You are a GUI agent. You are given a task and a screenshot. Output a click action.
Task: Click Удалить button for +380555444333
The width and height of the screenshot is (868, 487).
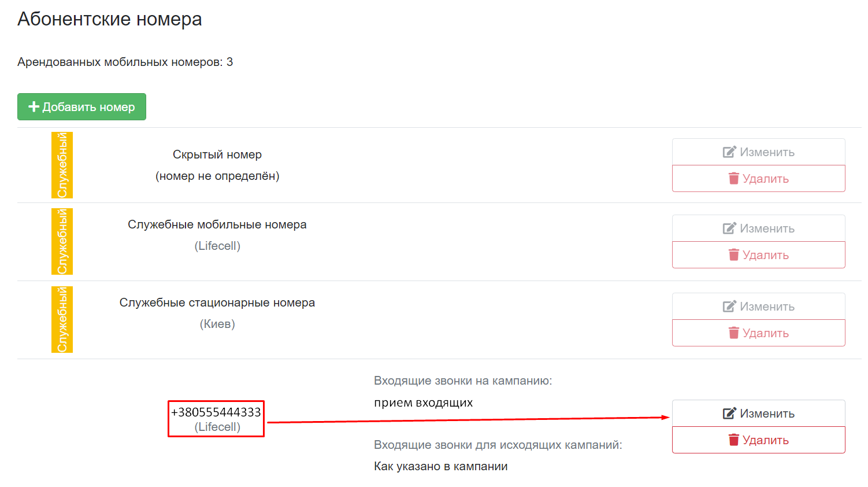[759, 440]
